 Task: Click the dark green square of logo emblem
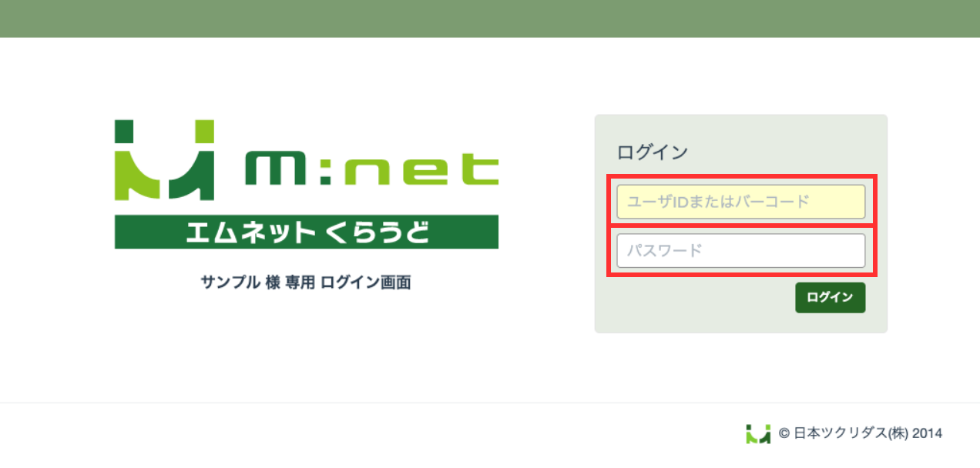[x=125, y=131]
